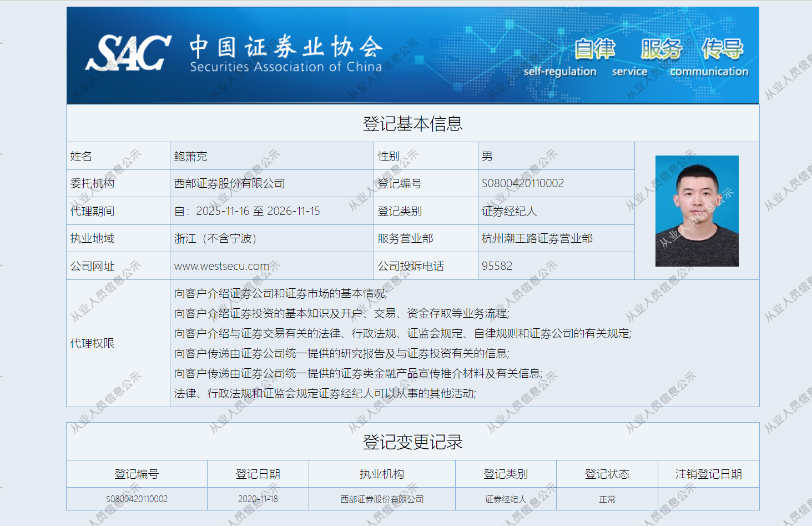This screenshot has width=812, height=526.
Task: Click the complaint phone number 95582
Action: 497,266
